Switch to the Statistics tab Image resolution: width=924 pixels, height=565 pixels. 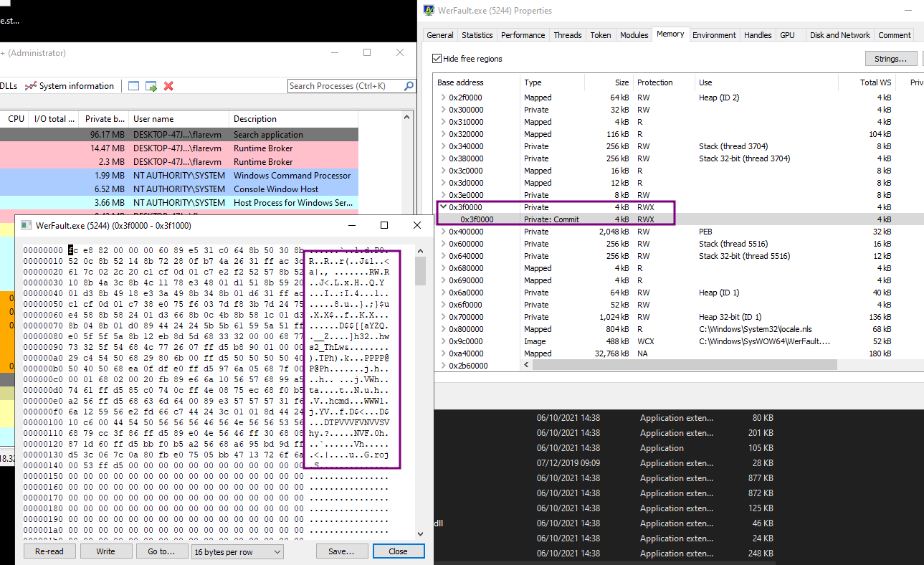tap(477, 35)
